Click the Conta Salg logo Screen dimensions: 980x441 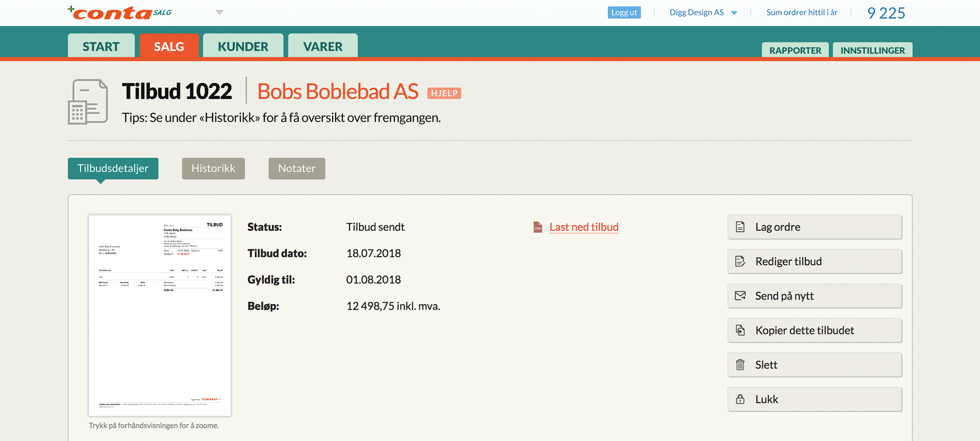point(120,13)
